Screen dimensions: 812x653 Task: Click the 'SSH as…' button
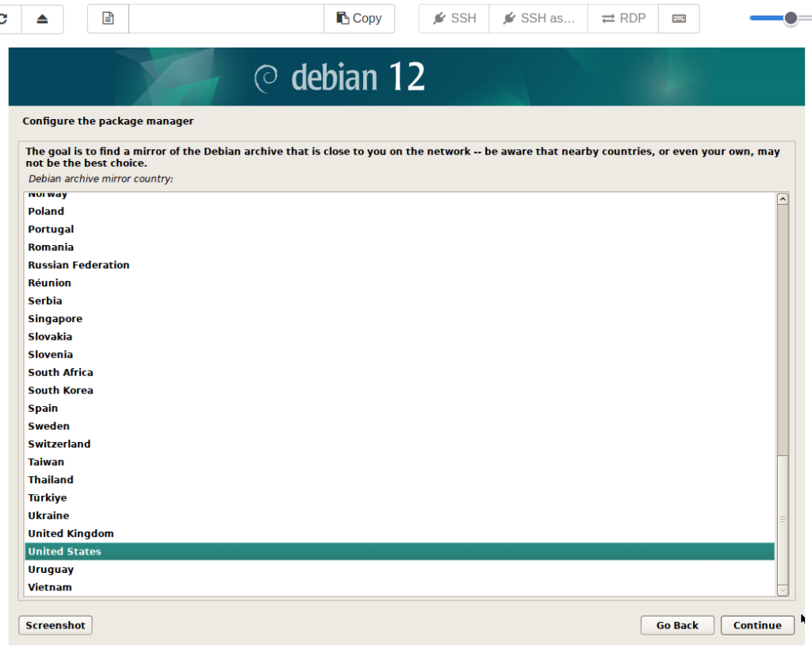538,18
